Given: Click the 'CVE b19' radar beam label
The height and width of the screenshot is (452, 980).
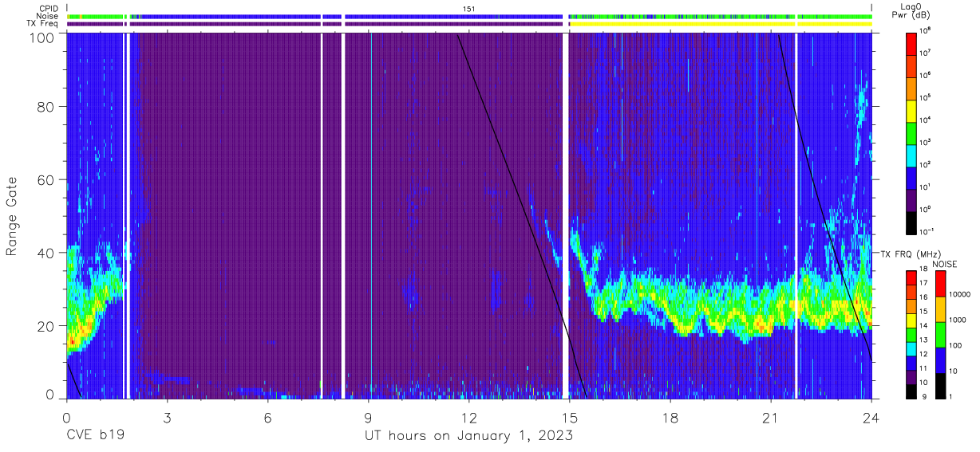Looking at the screenshot, I should (x=95, y=436).
